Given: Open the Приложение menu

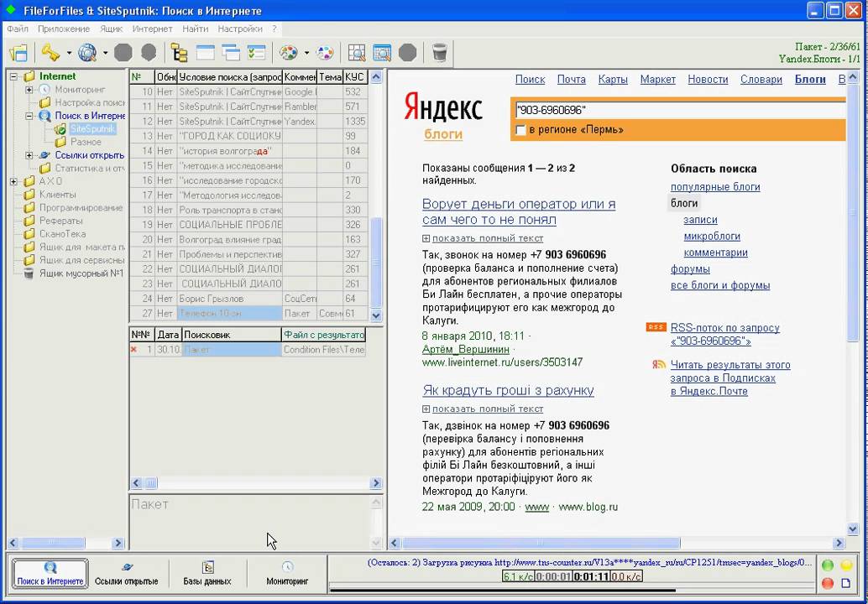Looking at the screenshot, I should 64,29.
